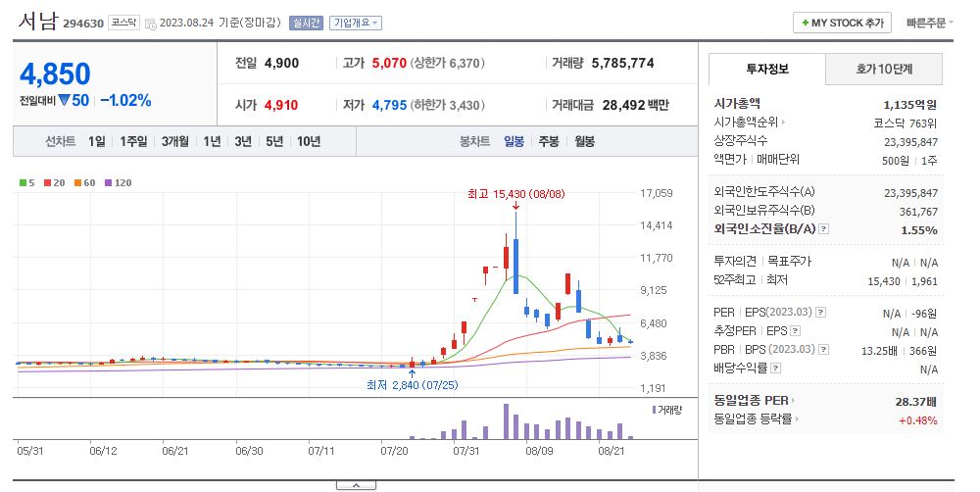Collapse the chart with the bottom chevron handle
This screenshot has height=492, width=980.
tap(356, 485)
